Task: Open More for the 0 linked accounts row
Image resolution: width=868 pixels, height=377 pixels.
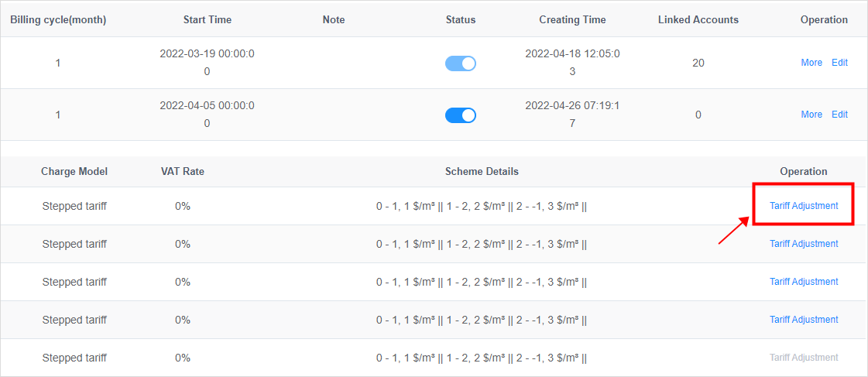Action: (x=811, y=115)
